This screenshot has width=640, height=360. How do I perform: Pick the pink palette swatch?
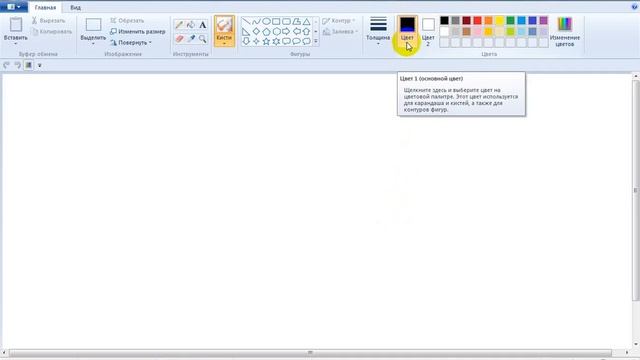[x=478, y=31]
